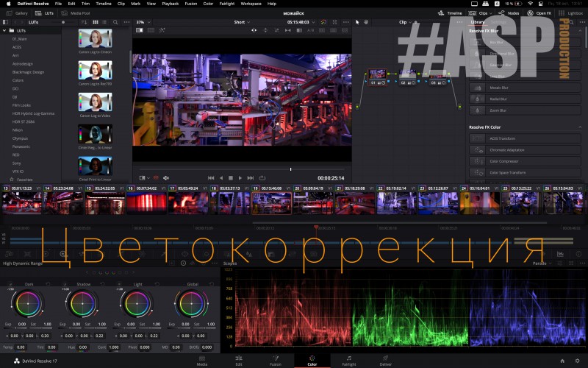Jump to first frame in viewer

tap(211, 178)
